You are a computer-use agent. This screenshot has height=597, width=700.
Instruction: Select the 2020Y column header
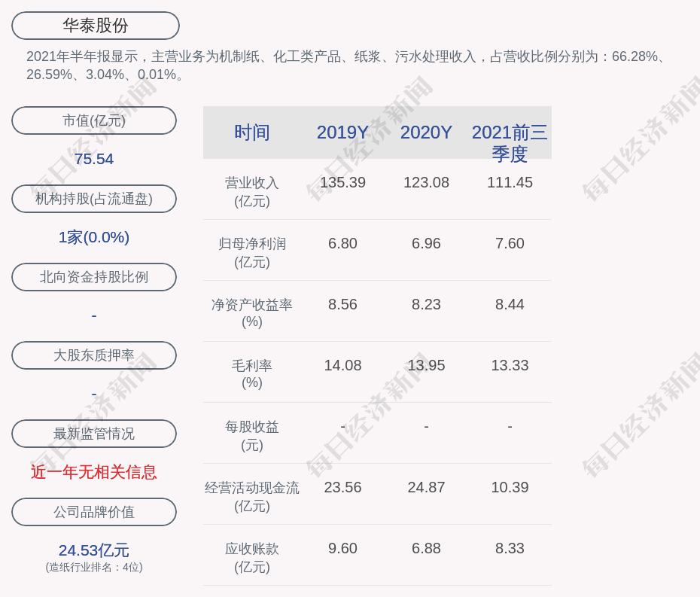coord(426,132)
